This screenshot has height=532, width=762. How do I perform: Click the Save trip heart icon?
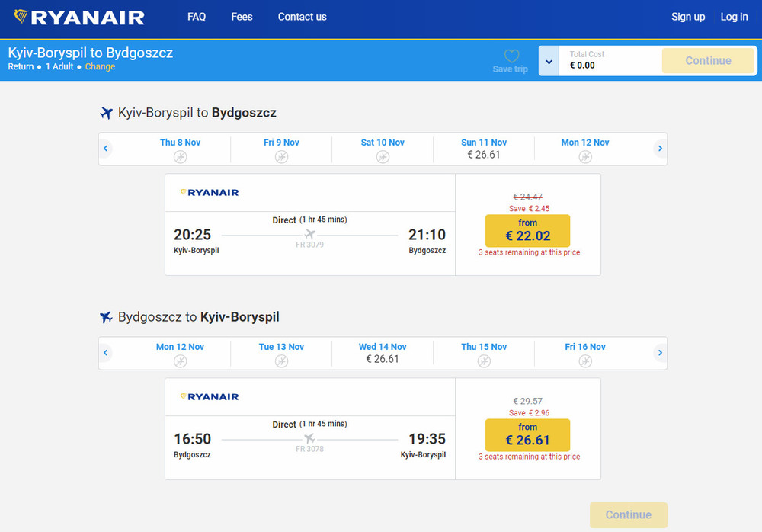pos(511,56)
